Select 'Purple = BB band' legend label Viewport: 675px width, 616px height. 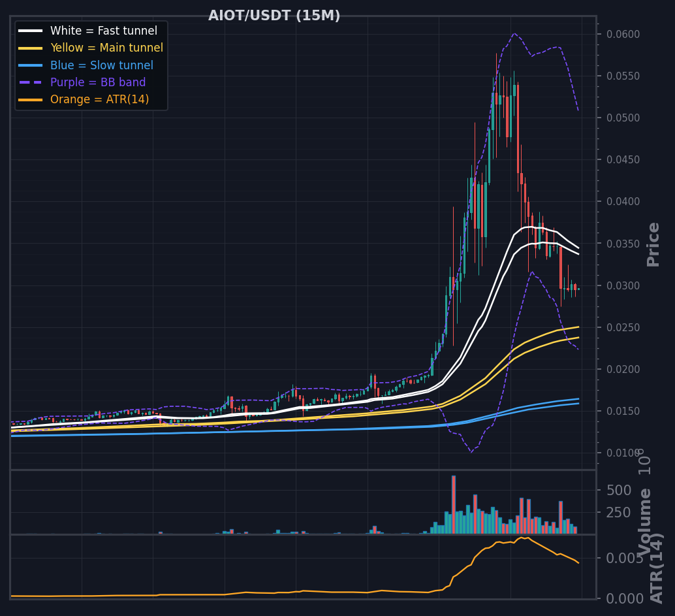[98, 82]
